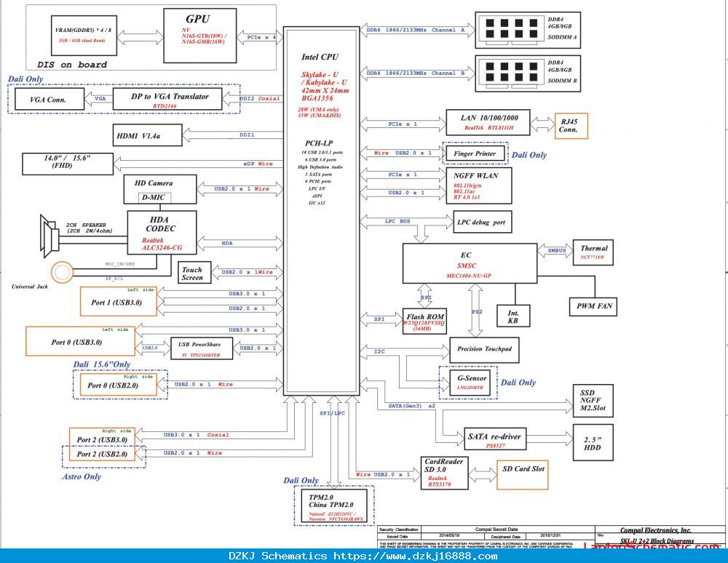The width and height of the screenshot is (728, 563).
Task: Click the SATA(Gen3) x2 label
Action: pyautogui.click(x=412, y=407)
